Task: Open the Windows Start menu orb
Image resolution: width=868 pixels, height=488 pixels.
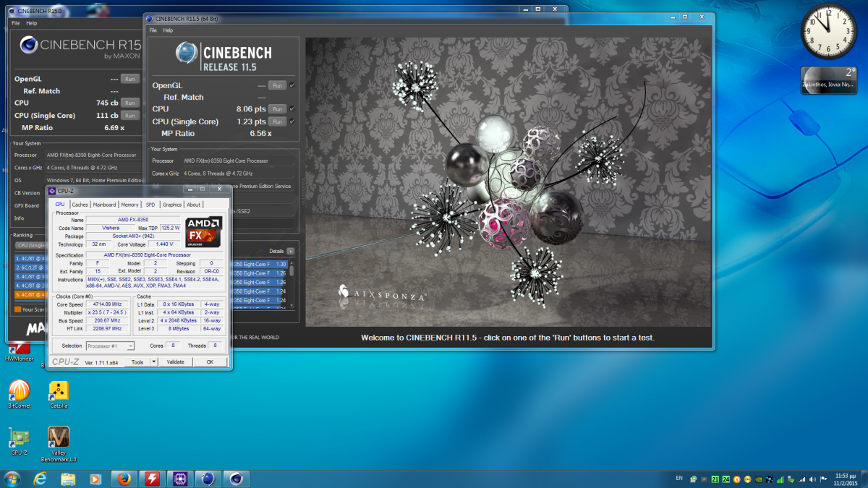Action: pyautogui.click(x=12, y=479)
